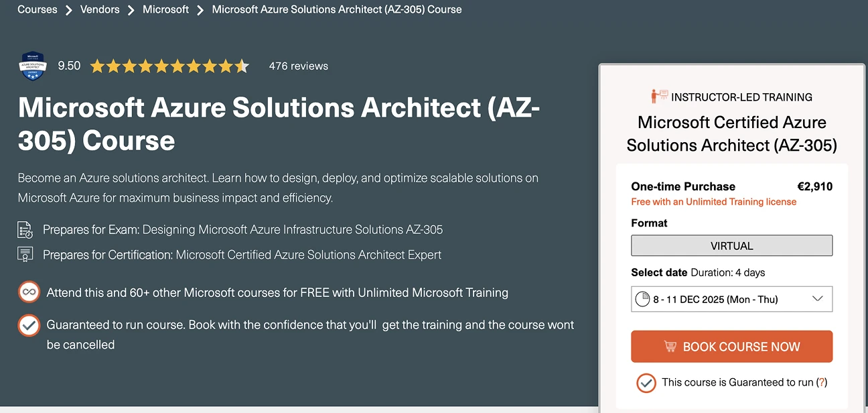Click the shopping cart icon on Book button
Image resolution: width=868 pixels, height=413 pixels.
click(x=670, y=347)
